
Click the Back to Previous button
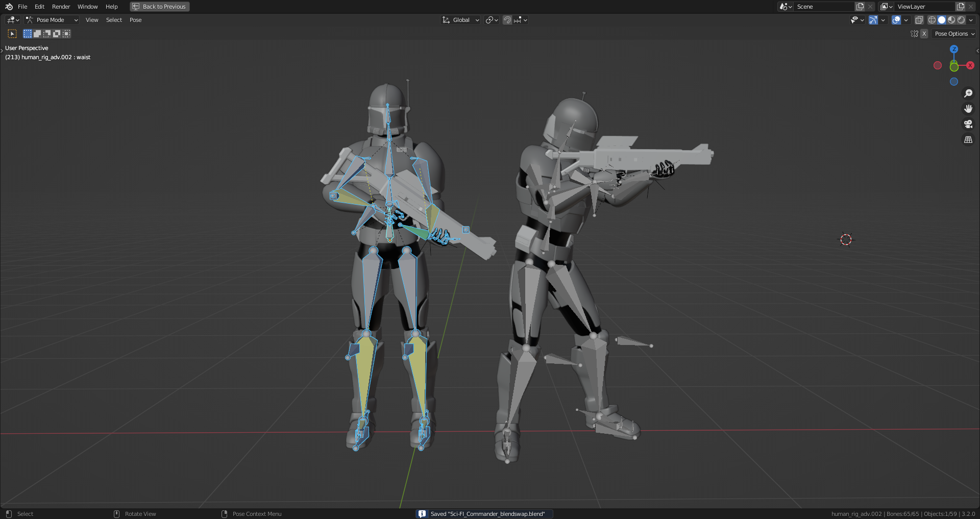(x=159, y=7)
